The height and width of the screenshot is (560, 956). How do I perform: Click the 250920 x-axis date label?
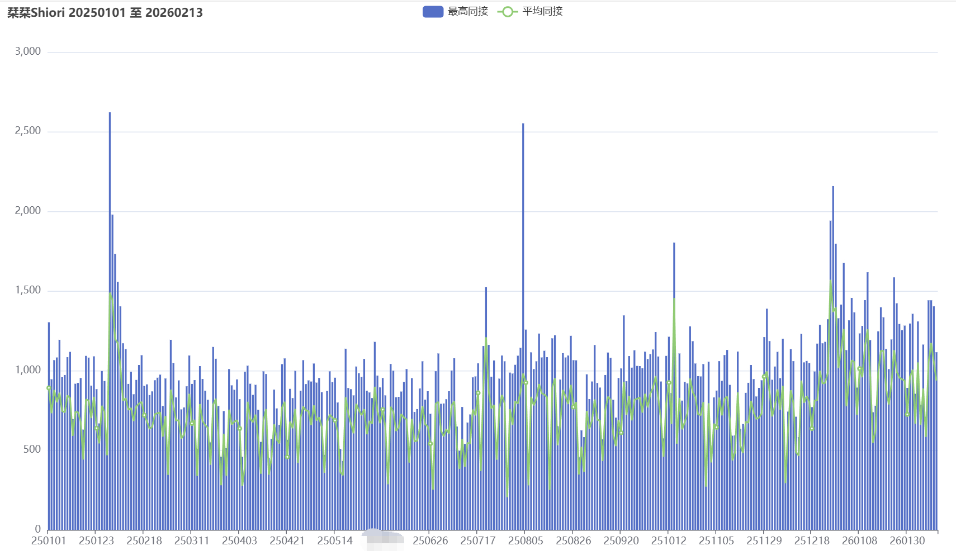tap(621, 540)
